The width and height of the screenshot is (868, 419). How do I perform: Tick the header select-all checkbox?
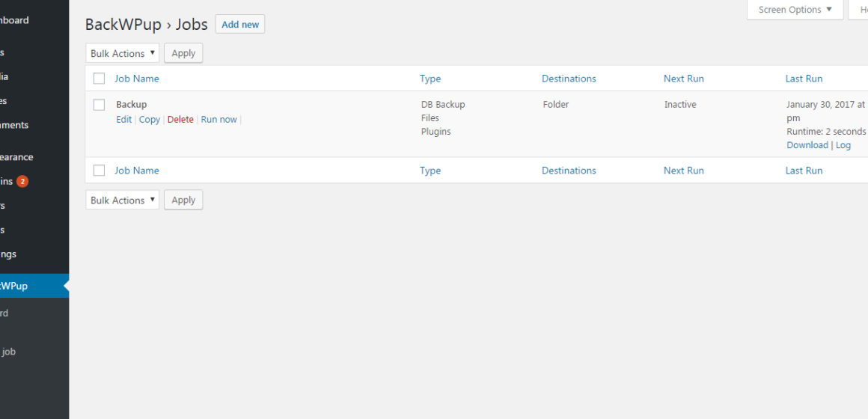[x=99, y=79]
